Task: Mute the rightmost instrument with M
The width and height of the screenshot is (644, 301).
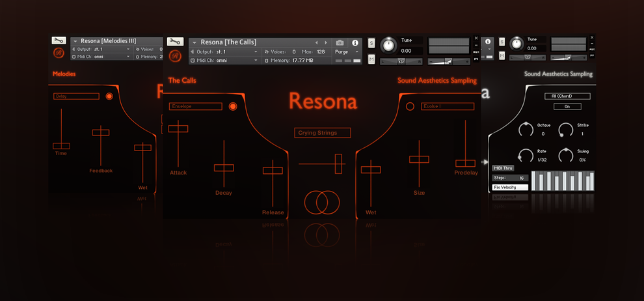Action: pos(502,55)
